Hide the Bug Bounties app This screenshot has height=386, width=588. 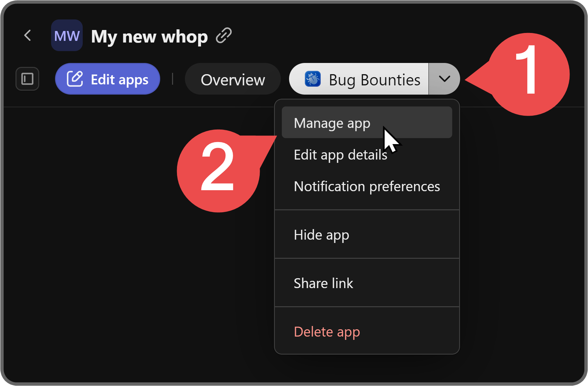point(321,235)
